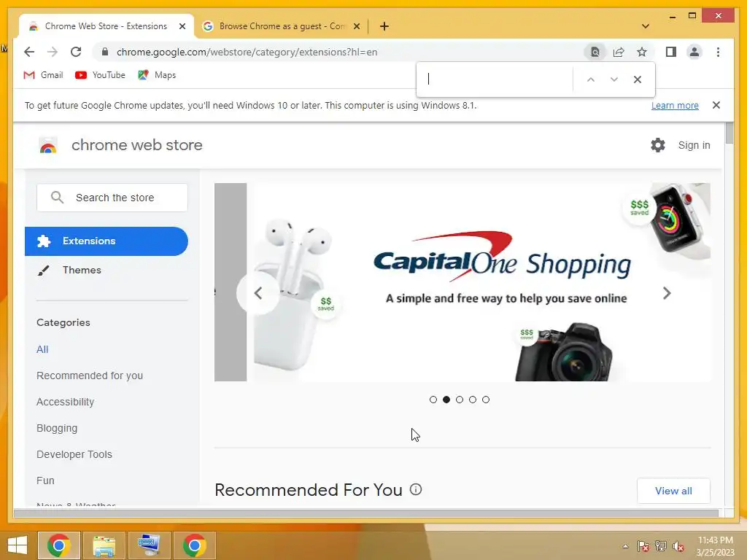
Task: Choose the All category
Action: [42, 349]
